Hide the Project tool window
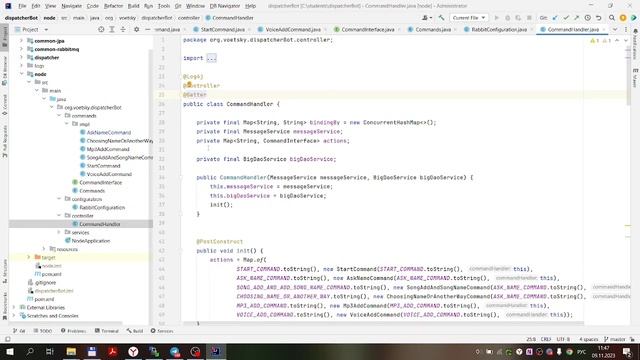640x360 pixels. 147,29
